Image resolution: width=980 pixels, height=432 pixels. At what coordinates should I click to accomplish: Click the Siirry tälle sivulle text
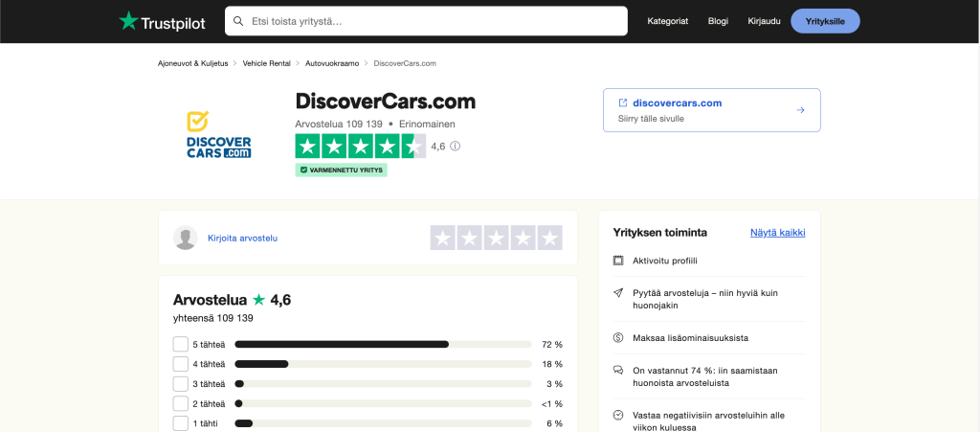[x=651, y=118]
